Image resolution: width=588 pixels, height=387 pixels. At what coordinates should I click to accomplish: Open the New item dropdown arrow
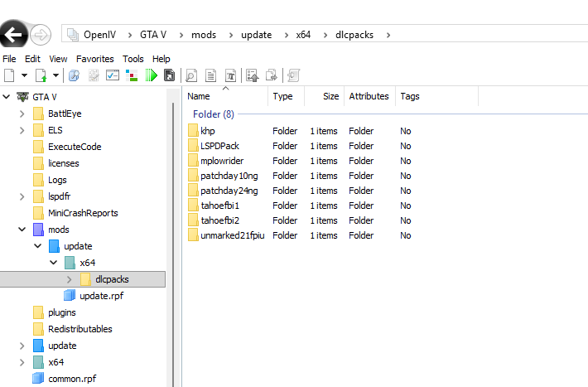[24, 75]
